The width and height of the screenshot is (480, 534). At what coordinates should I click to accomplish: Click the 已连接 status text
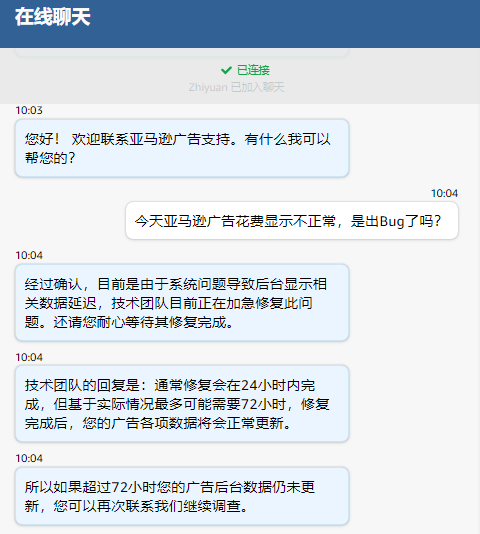pos(253,70)
